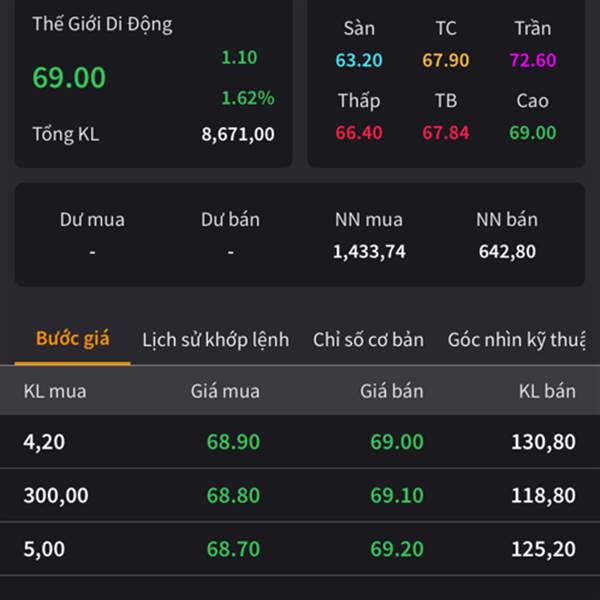Screen dimensions: 600x600
Task: Click the Giá mua column header
Action: pyautogui.click(x=225, y=391)
